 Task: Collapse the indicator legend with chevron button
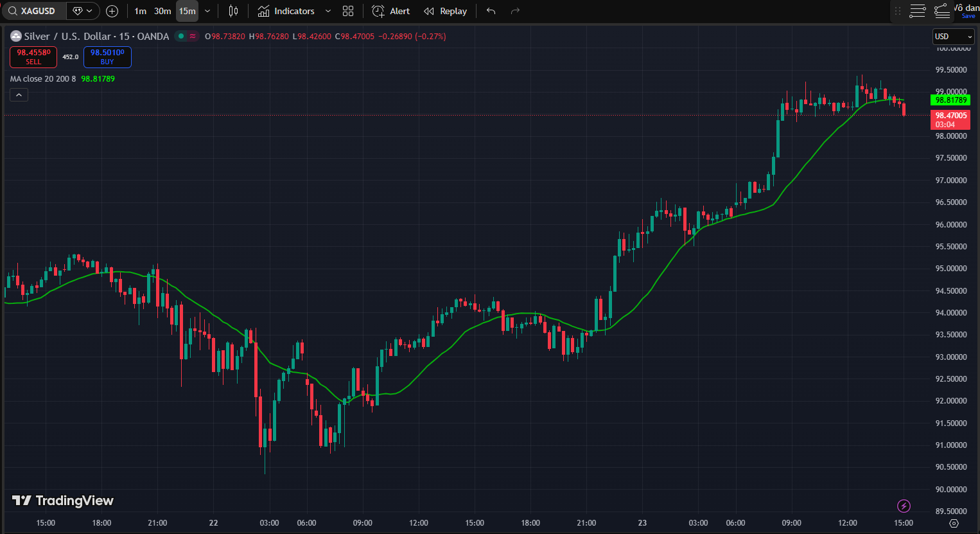click(x=19, y=95)
